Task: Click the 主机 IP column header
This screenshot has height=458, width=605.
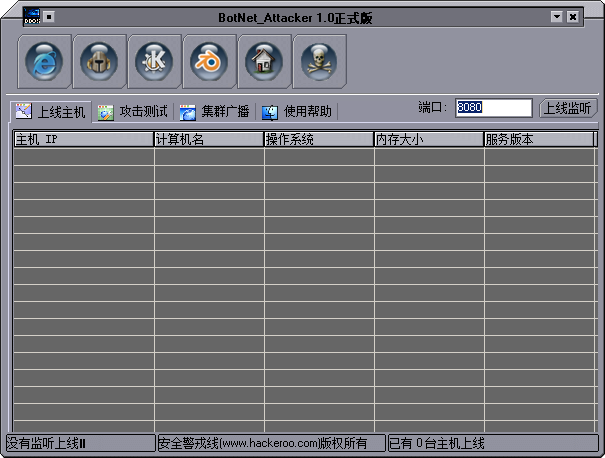Action: coord(83,140)
